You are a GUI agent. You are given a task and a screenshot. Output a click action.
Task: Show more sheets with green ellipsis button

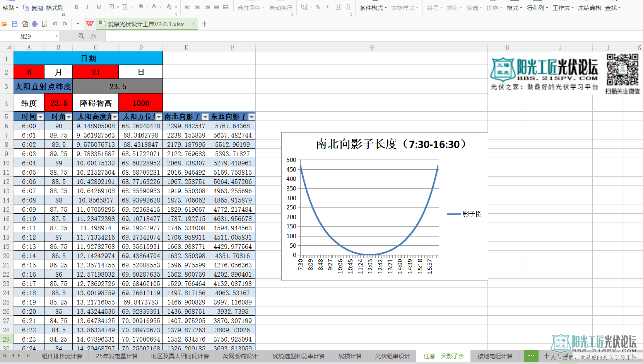531,355
